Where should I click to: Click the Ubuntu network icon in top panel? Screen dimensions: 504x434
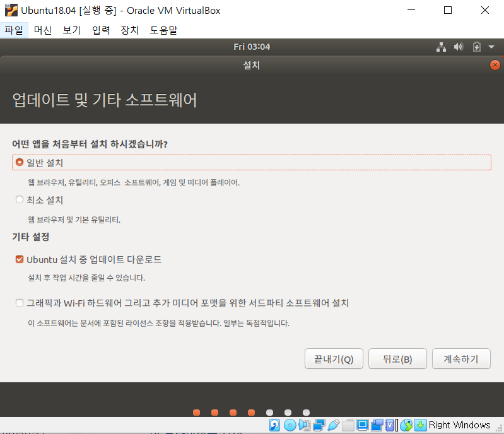pyautogui.click(x=441, y=47)
